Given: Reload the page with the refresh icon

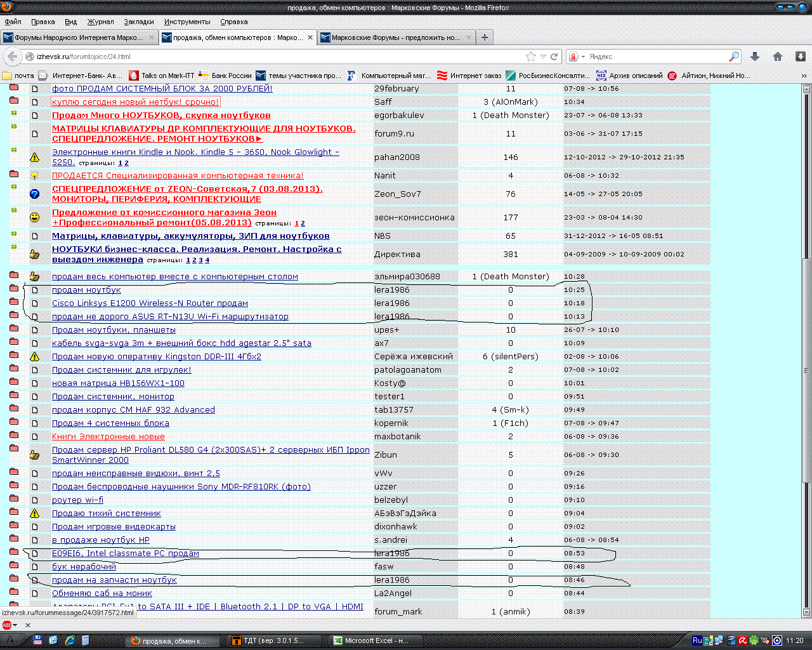Looking at the screenshot, I should [554, 56].
